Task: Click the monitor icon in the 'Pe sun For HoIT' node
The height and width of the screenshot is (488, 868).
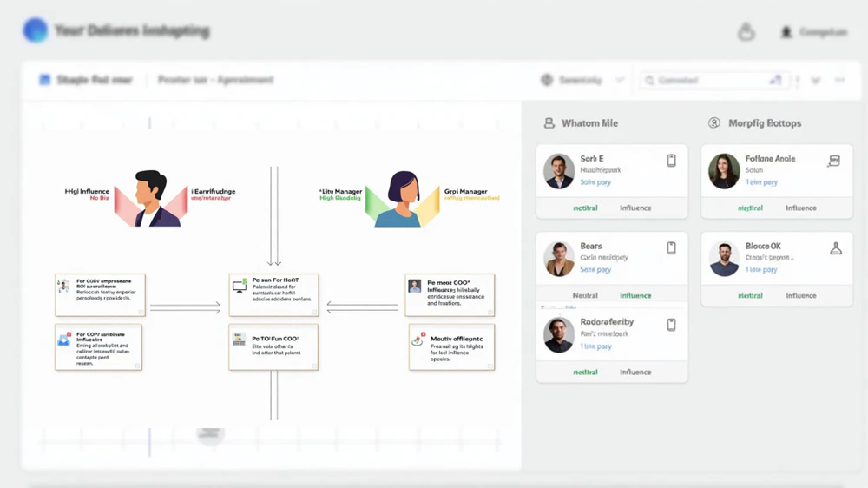Action: (240, 286)
